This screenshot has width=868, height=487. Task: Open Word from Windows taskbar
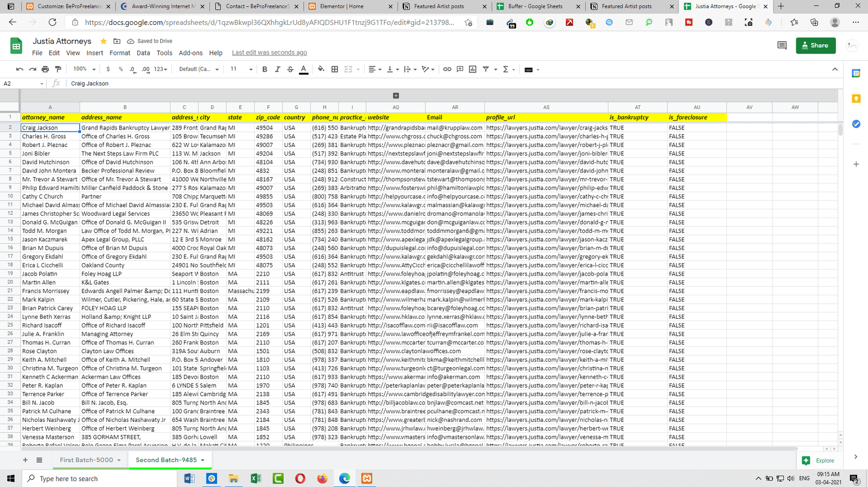[x=189, y=478]
